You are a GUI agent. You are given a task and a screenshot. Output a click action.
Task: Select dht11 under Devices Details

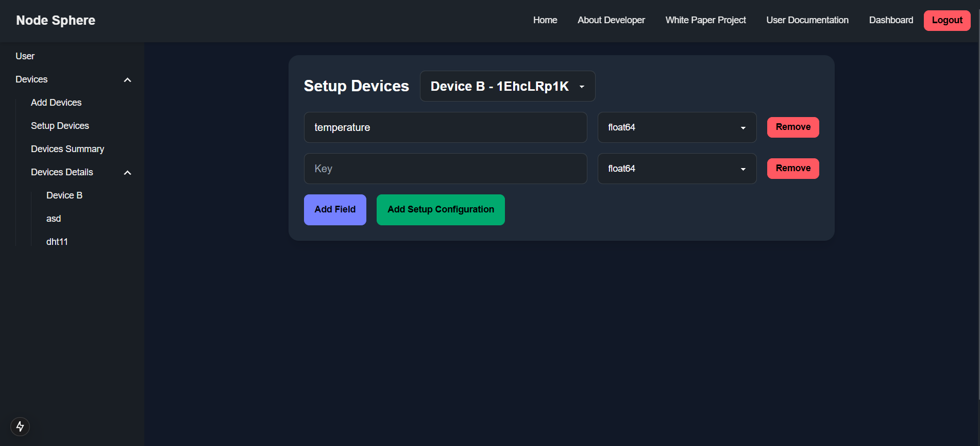pos(57,242)
